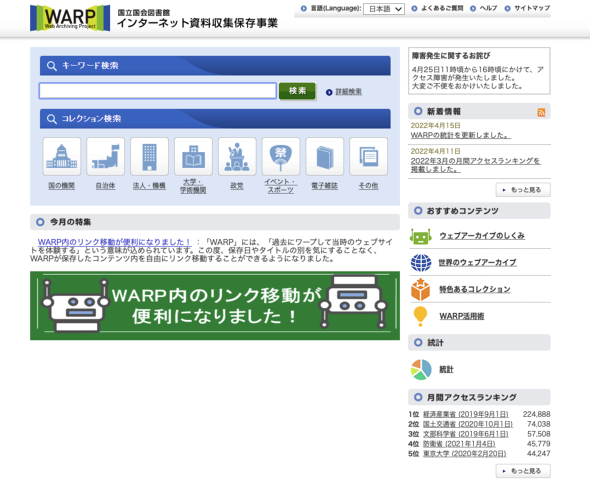Open the 統計 text link beside the pie chart

tap(446, 369)
